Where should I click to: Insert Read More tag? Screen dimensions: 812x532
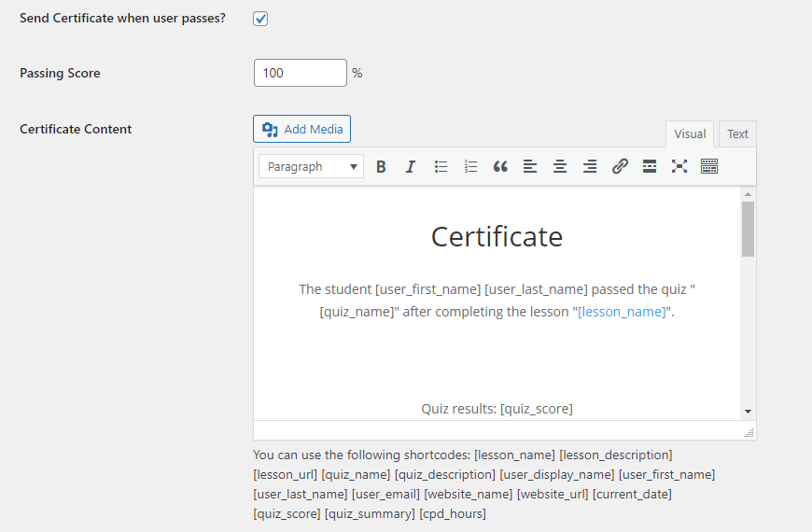click(x=650, y=167)
